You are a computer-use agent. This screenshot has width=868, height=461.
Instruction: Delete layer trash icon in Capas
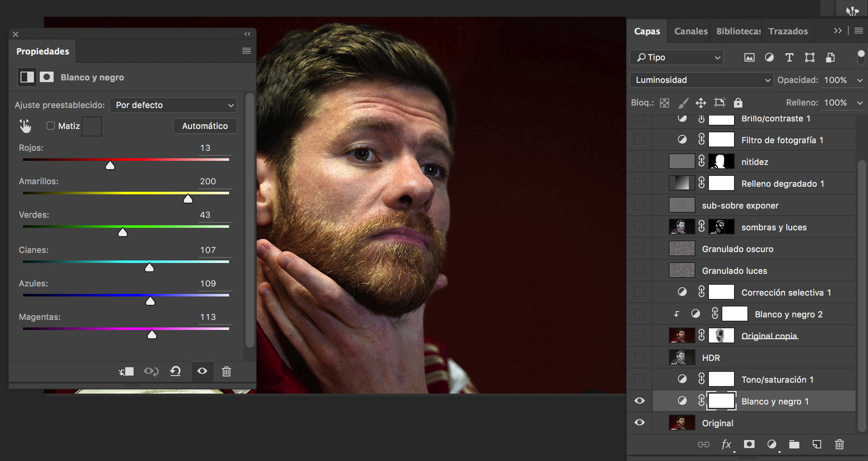pyautogui.click(x=840, y=444)
